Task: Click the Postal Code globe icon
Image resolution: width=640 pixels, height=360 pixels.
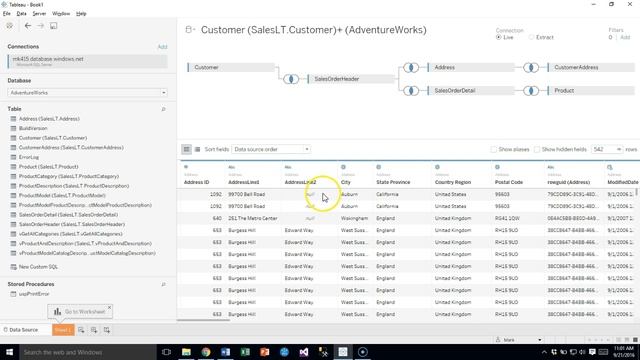Action: [x=498, y=167]
